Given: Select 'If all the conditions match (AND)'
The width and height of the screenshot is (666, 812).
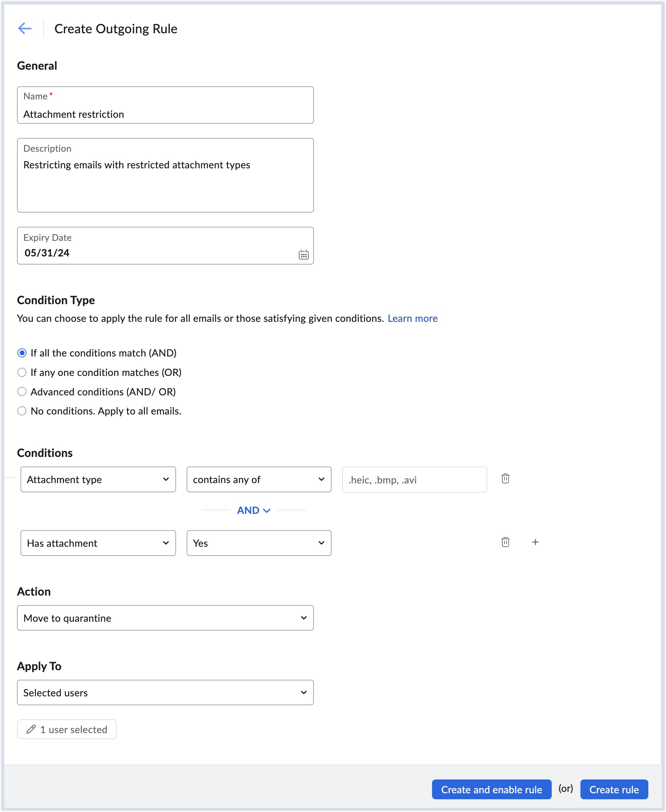Looking at the screenshot, I should (22, 353).
